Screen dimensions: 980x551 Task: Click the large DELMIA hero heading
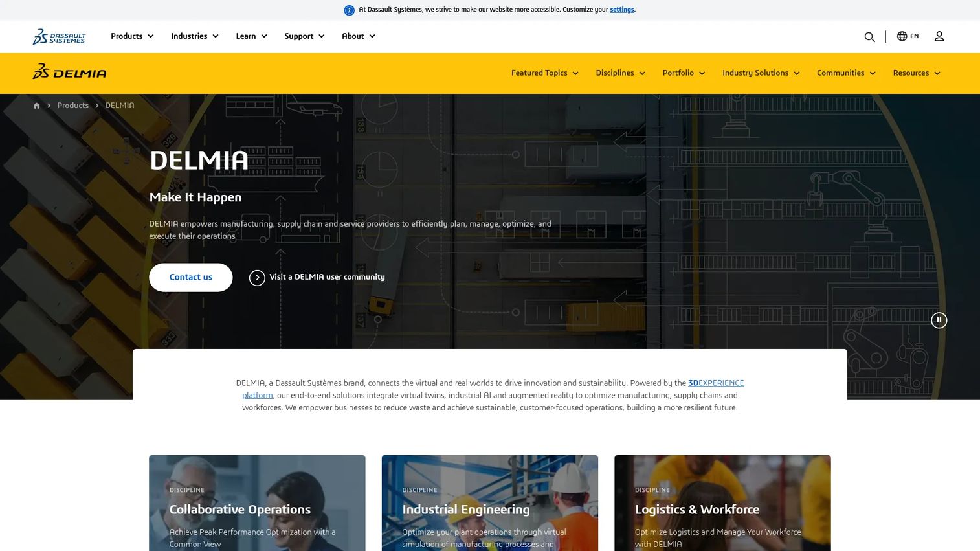tap(199, 160)
